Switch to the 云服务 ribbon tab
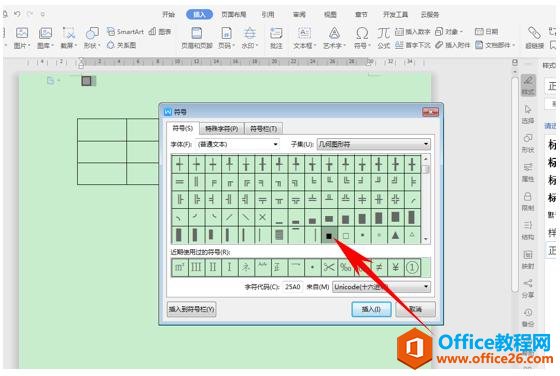 coord(430,14)
